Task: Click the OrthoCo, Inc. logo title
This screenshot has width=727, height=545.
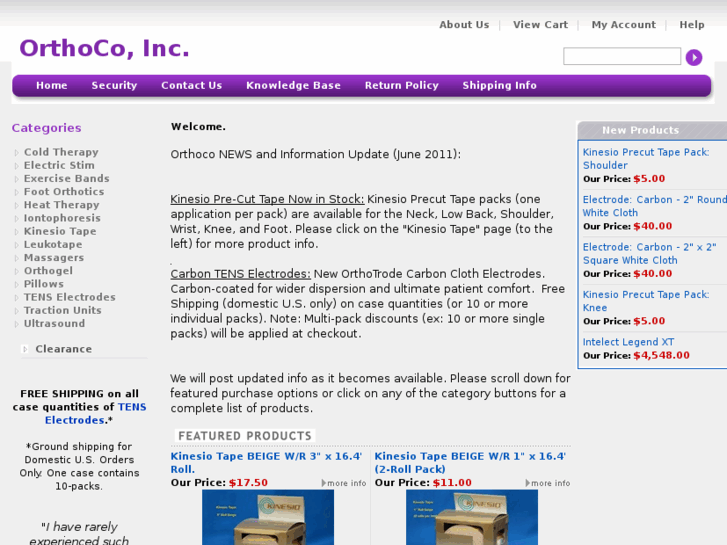Action: pyautogui.click(x=104, y=48)
